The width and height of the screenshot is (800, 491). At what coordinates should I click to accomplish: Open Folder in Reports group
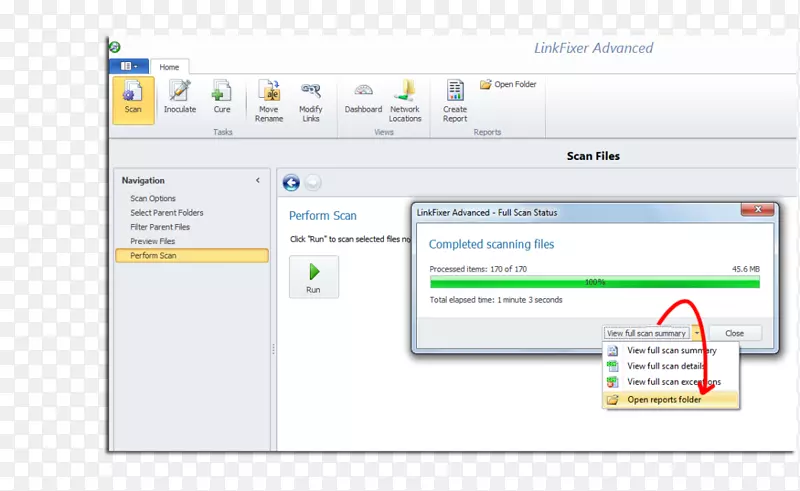coord(508,84)
